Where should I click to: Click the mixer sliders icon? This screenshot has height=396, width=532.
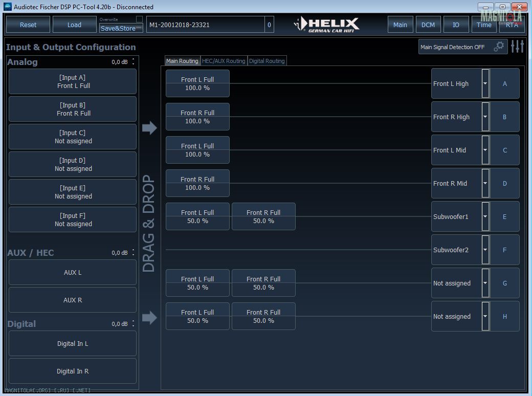[x=517, y=47]
